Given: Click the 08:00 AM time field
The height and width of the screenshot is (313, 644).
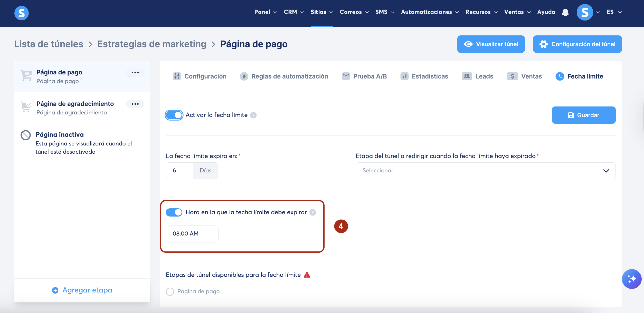Looking at the screenshot, I should [192, 234].
